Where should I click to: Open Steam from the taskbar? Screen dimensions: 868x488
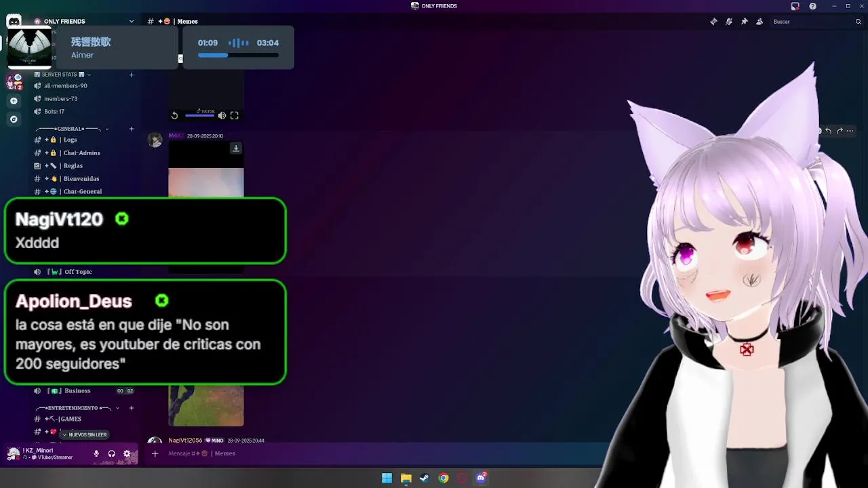[x=425, y=478]
